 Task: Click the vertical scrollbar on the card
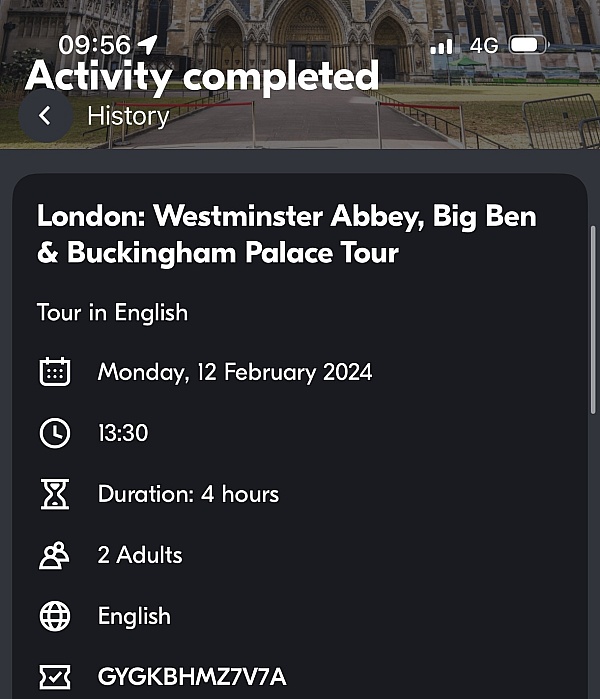[593, 320]
